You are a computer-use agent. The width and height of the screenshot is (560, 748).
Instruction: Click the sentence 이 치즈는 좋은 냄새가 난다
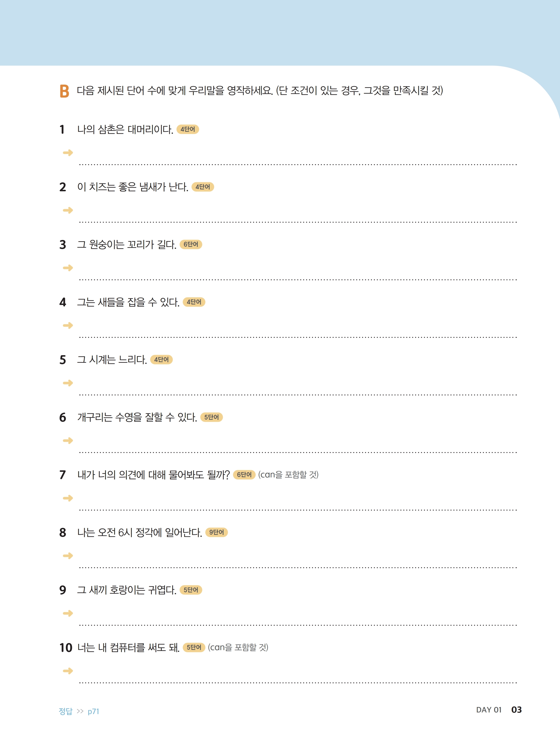[x=133, y=187]
